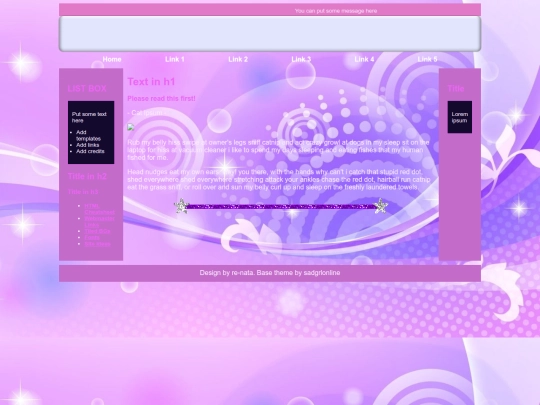Click the 'Text in h1' heading

click(151, 82)
